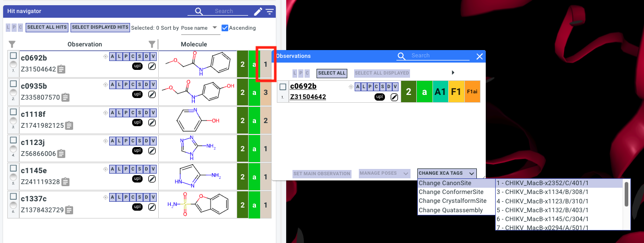Click the tan tag cell '3' in c0935b row
644x243 pixels.
pyautogui.click(x=265, y=93)
